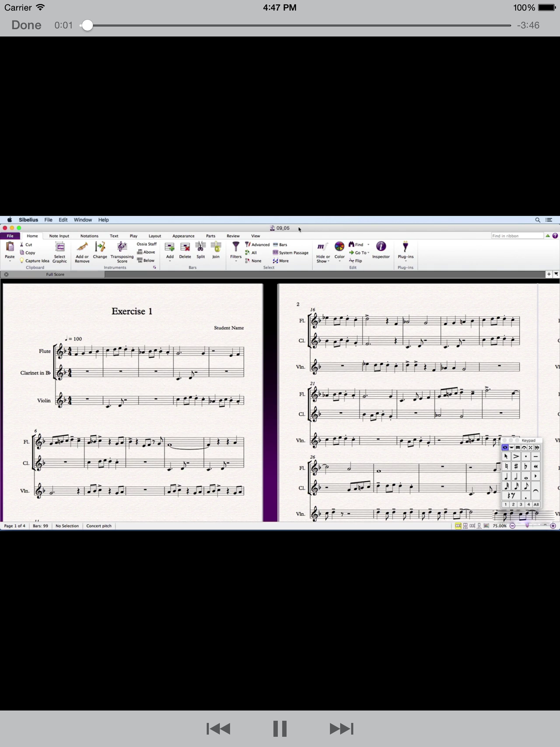Toggle All voices button on Keypad

(536, 504)
